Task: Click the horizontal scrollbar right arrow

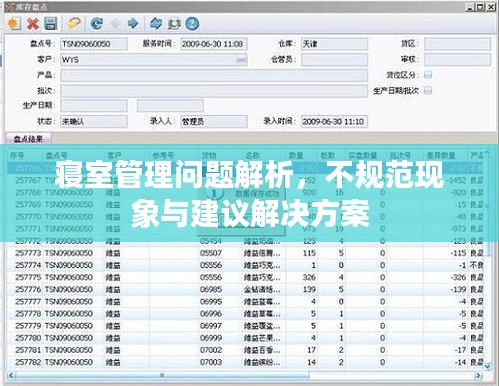Action: [x=478, y=376]
